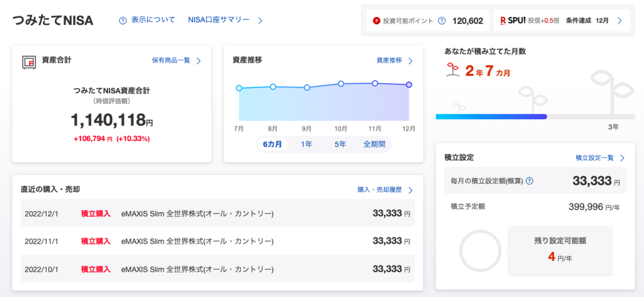Click the 12月 data point on chart

pyautogui.click(x=409, y=85)
